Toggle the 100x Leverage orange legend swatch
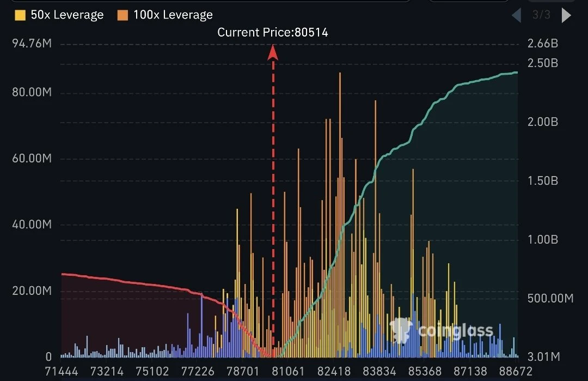Image resolution: width=588 pixels, height=381 pixels. pos(122,15)
